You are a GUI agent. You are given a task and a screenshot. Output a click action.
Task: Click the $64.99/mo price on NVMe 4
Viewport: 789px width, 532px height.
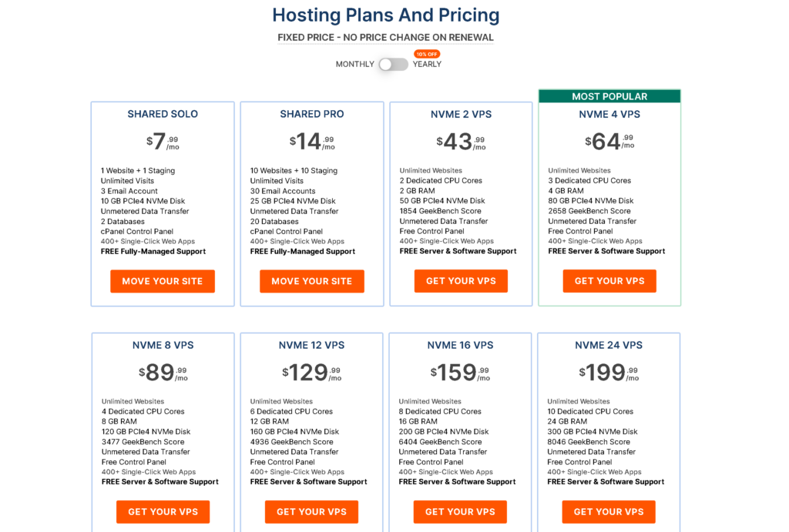click(609, 142)
